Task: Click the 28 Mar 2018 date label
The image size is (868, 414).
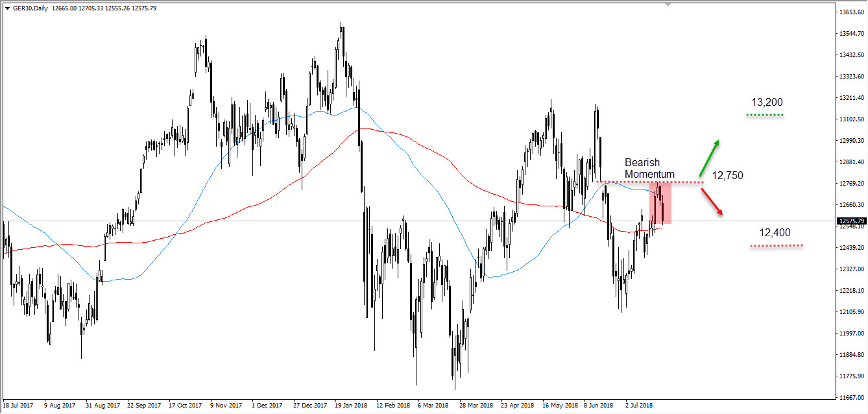Action: pos(477,405)
